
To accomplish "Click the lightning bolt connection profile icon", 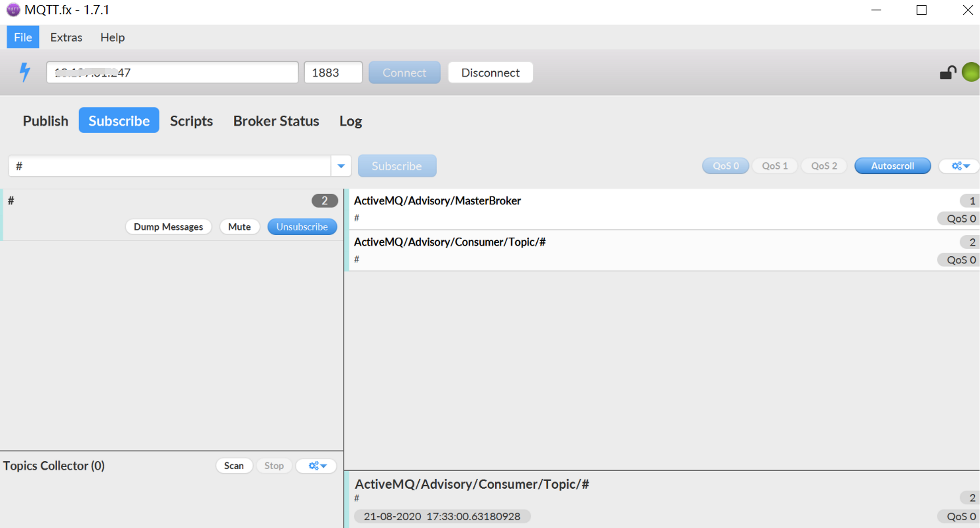I will pos(25,72).
